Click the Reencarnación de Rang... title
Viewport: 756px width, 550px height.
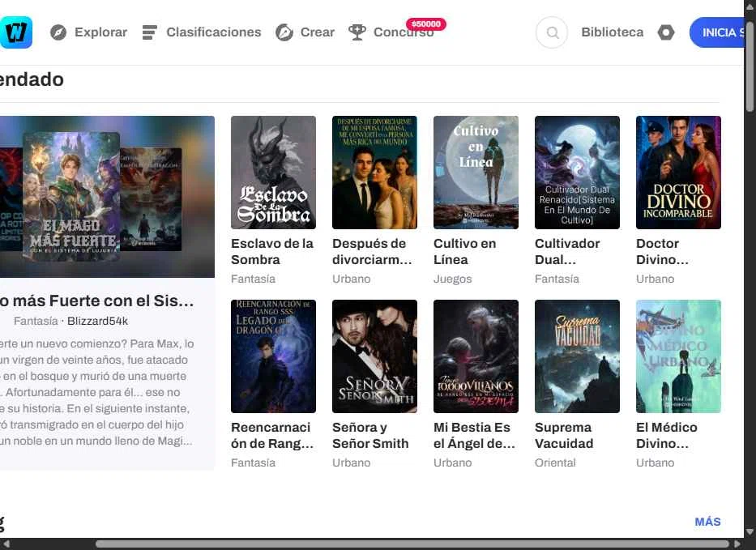272,435
